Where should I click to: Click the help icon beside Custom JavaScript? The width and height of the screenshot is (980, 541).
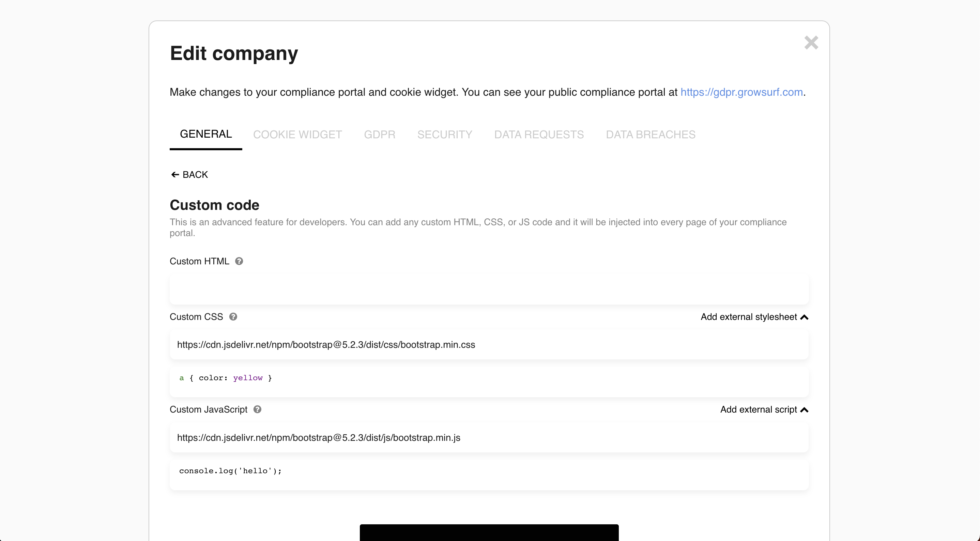click(x=258, y=409)
